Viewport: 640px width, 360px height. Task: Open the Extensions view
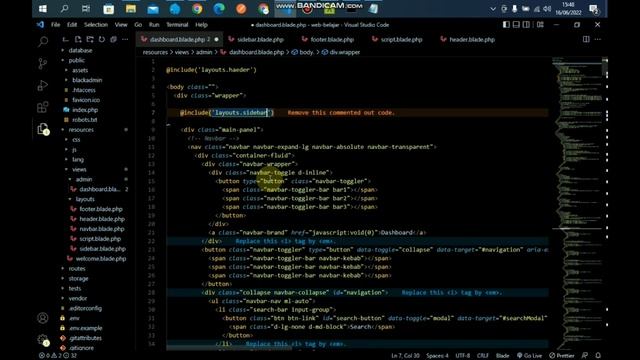pyautogui.click(x=43, y=107)
